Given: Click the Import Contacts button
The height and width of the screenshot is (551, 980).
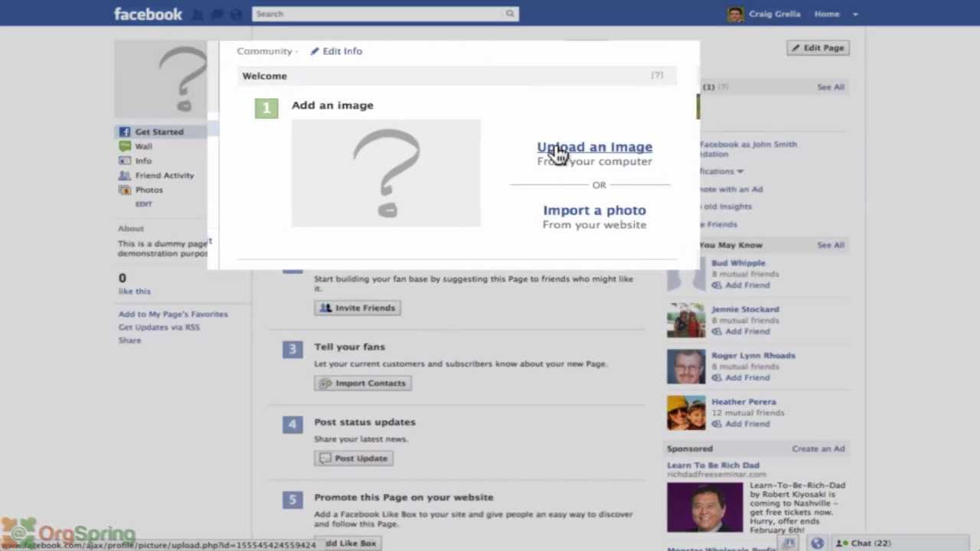Looking at the screenshot, I should coord(363,383).
